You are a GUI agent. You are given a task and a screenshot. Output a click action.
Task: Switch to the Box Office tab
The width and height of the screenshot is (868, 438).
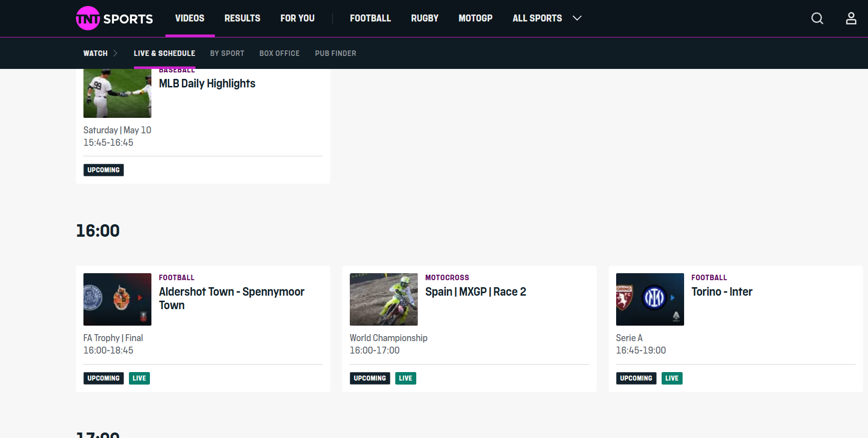click(279, 53)
